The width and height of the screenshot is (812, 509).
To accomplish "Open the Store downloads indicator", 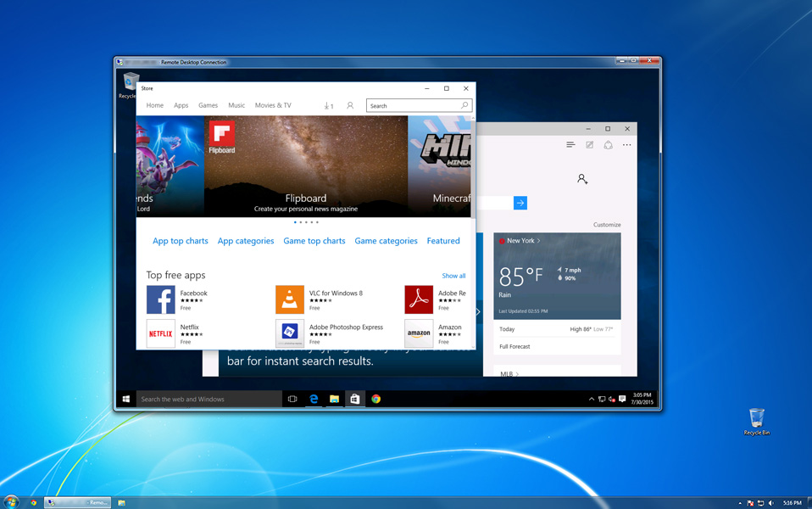I will (329, 106).
